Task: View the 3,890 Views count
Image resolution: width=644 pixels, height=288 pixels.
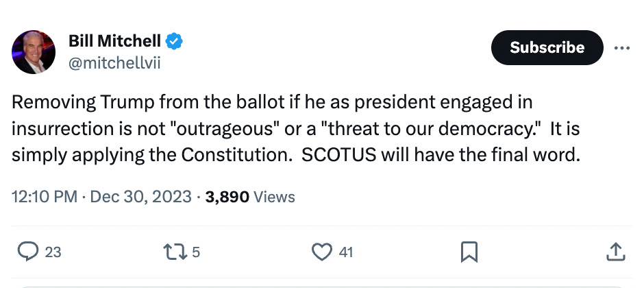Action: click(250, 197)
